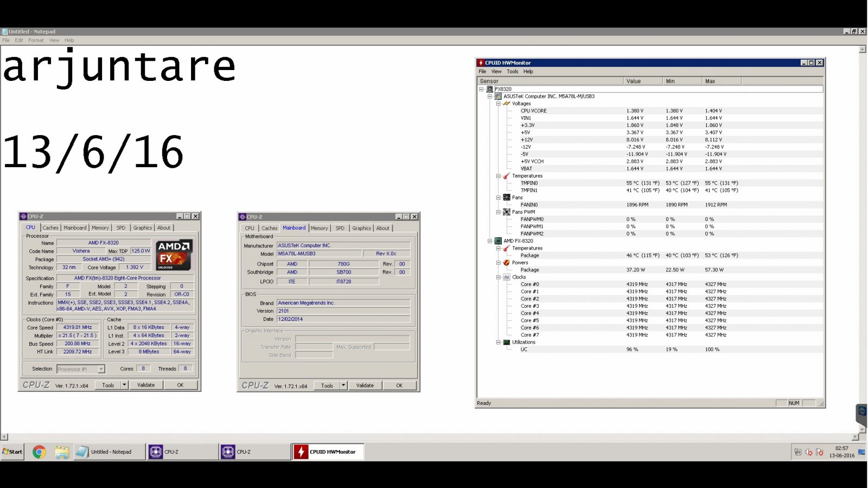
Task: Activate the first CPU-Z taskbar button
Action: [182, 452]
